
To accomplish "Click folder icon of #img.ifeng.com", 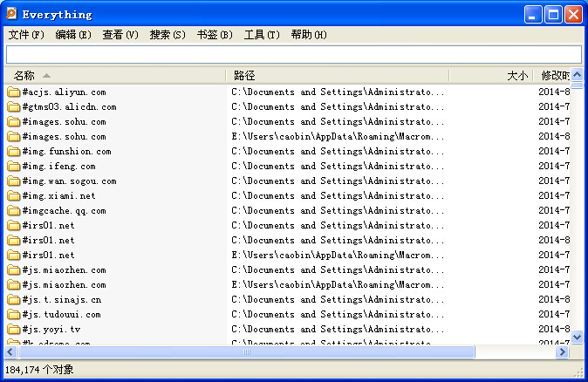I will (13, 167).
